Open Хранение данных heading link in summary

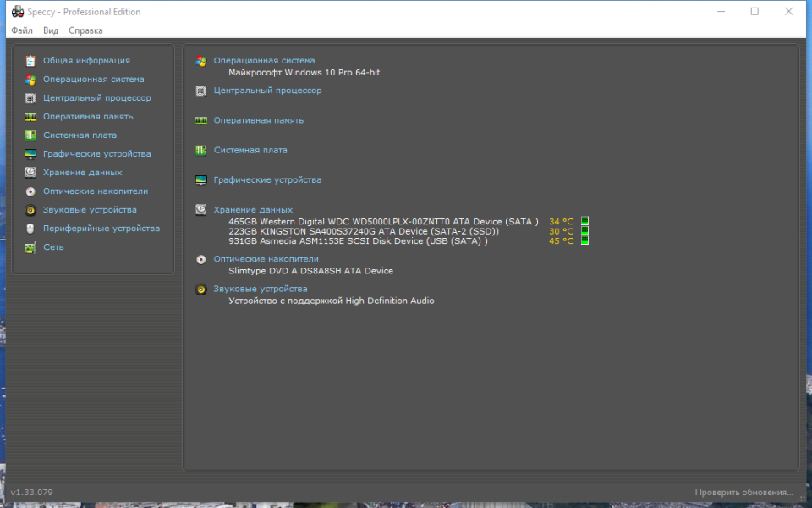click(x=253, y=210)
